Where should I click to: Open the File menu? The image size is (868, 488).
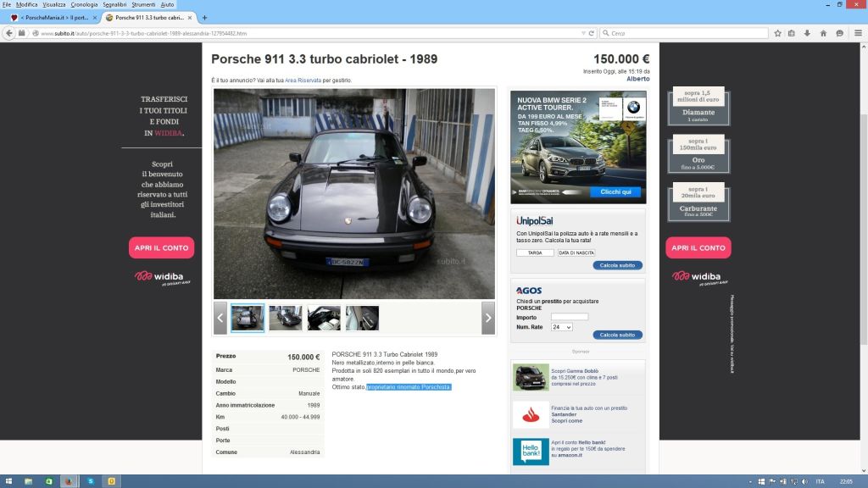click(x=7, y=4)
